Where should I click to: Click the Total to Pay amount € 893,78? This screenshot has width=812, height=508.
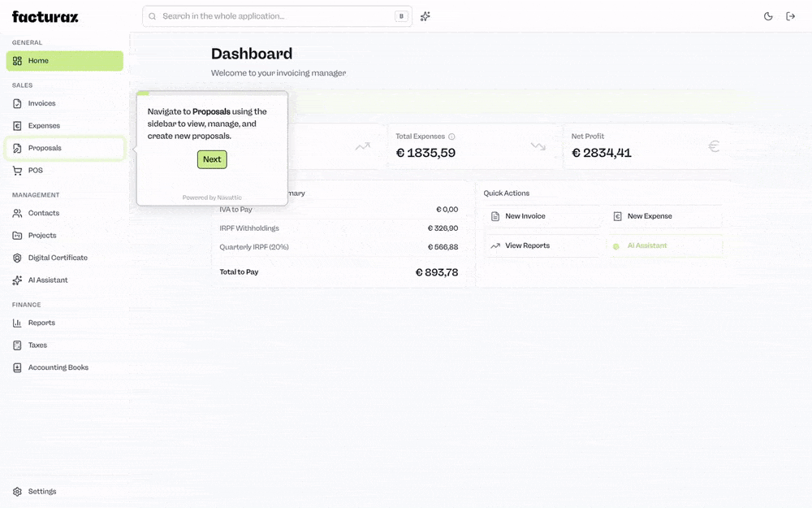(437, 272)
